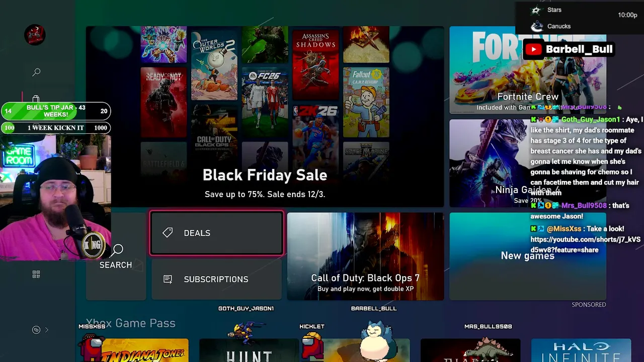Open Call of Duty: Black Ops 7 tile
Screen dimensions: 644x362
coord(365,256)
